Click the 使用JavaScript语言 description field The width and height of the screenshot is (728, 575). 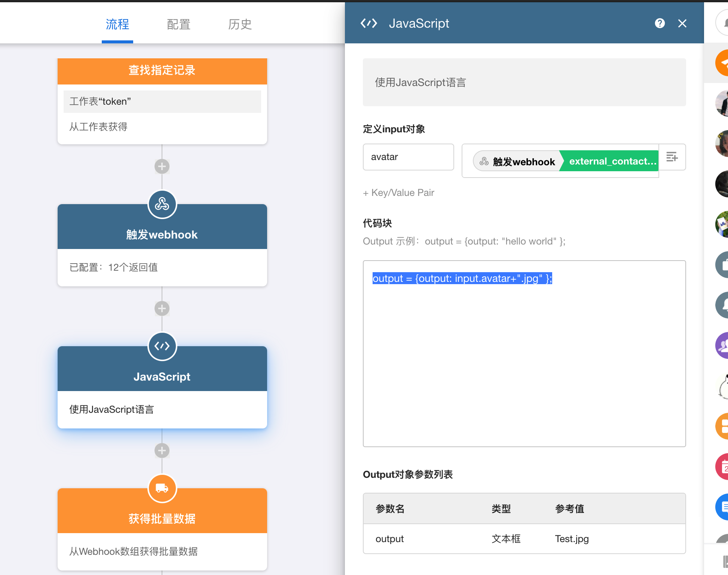(x=524, y=82)
